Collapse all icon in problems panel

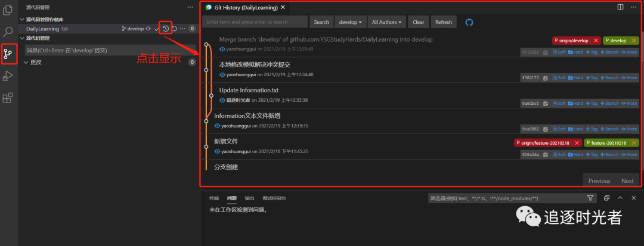[606, 198]
